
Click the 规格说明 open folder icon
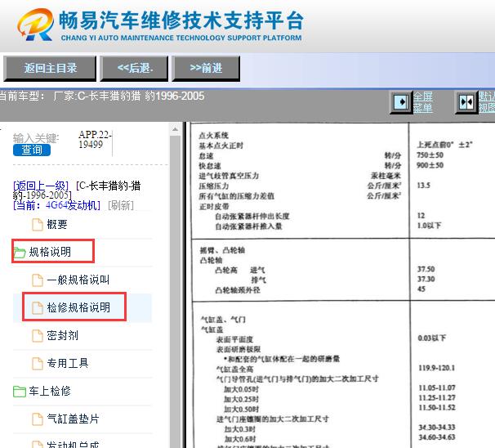click(x=20, y=253)
